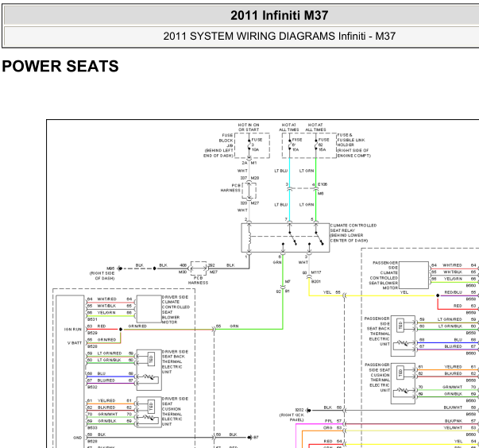The width and height of the screenshot is (479, 448).
Task: Click 'DRIVER SIDE CLIMATE CONTROLLED SEAT BLOWER MOTOR' label
Action: 176,309
